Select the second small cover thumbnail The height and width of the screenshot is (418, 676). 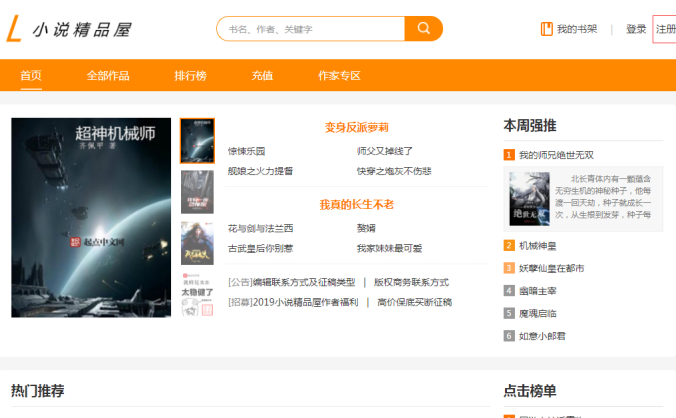click(197, 192)
